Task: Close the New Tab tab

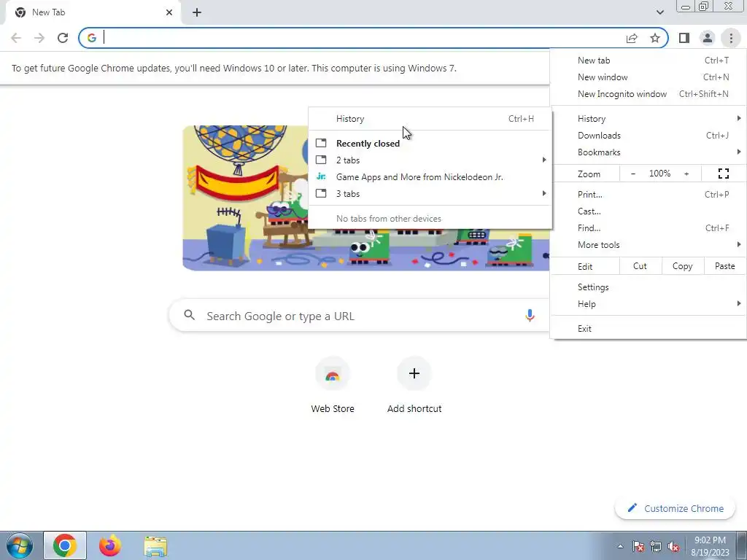Action: (169, 12)
